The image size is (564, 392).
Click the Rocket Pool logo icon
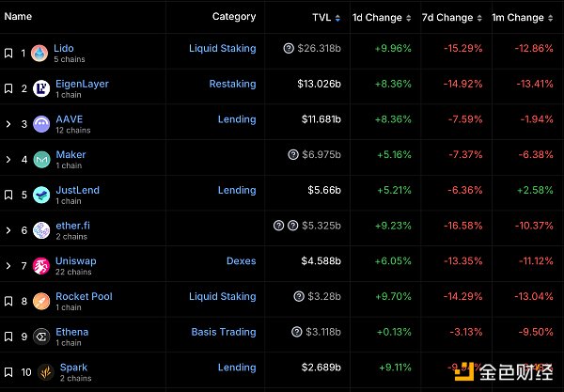point(40,302)
